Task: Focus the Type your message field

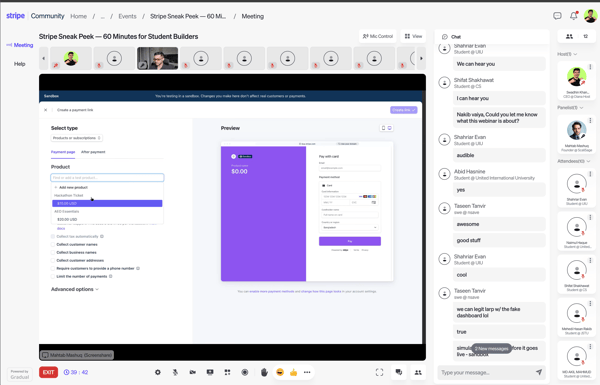Action: (486, 372)
